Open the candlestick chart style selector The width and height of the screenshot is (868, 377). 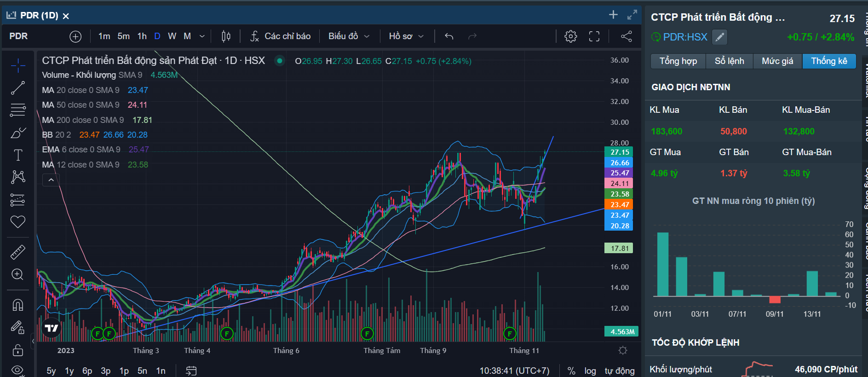pos(226,36)
